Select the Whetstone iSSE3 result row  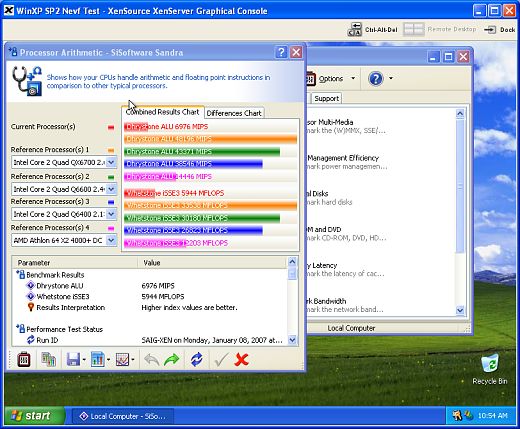149,297
